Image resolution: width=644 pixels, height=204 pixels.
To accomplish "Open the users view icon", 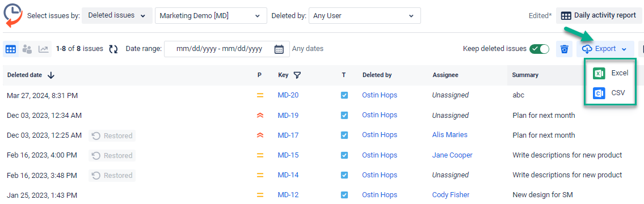I will (x=27, y=49).
